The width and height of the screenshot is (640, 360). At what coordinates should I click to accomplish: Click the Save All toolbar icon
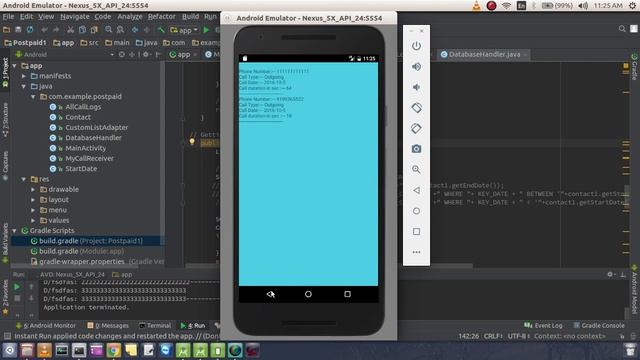tap(18, 30)
